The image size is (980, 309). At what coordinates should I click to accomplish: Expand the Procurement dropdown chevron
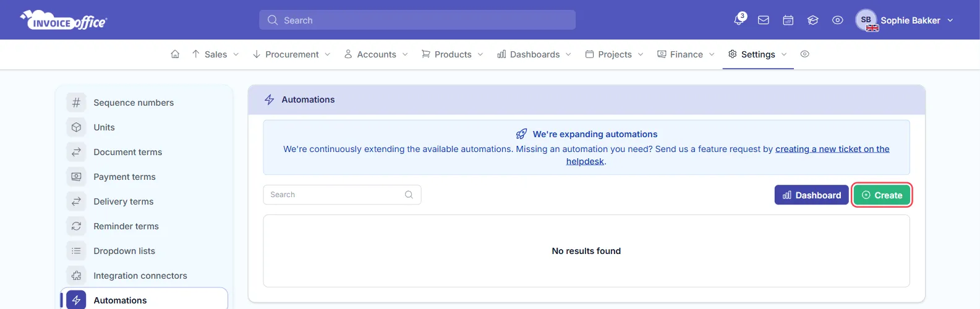click(328, 54)
